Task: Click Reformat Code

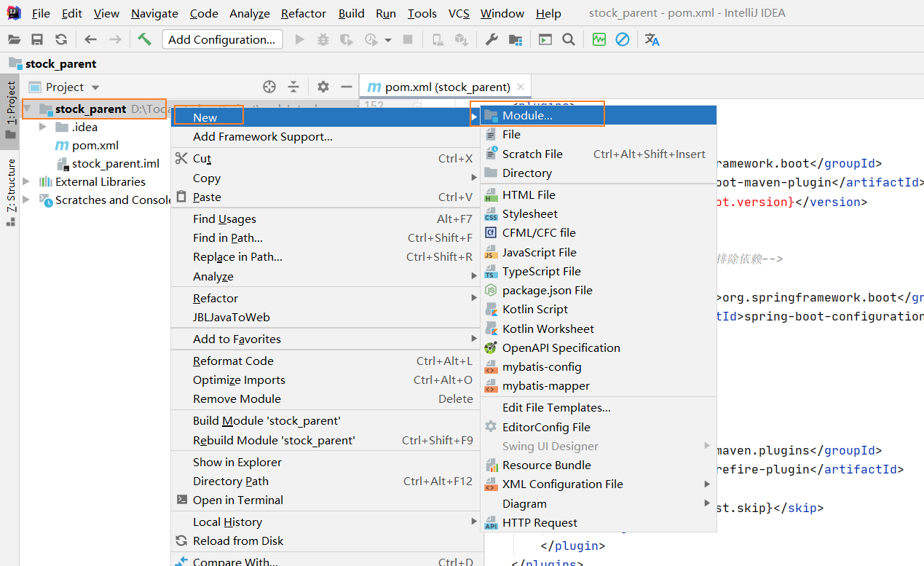Action: tap(325, 361)
